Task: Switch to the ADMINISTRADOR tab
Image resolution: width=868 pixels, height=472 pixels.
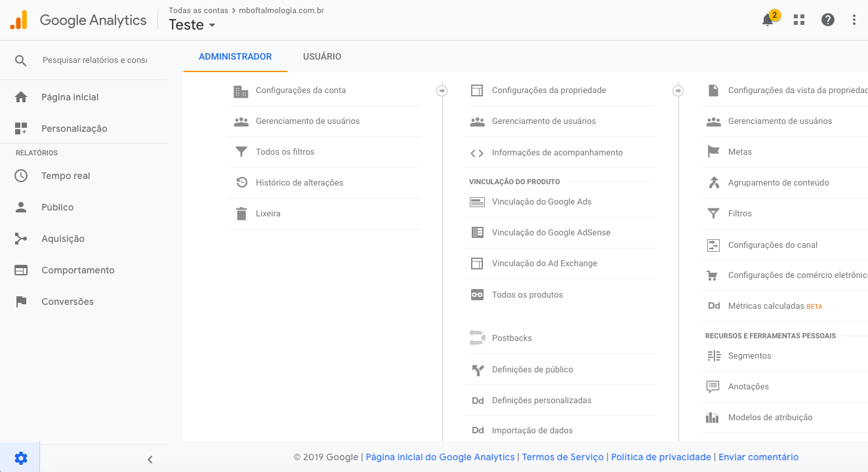Action: (x=235, y=56)
